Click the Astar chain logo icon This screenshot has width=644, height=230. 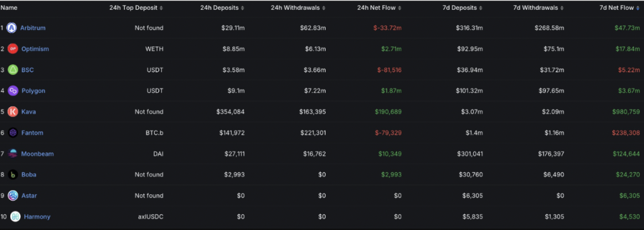click(x=13, y=196)
